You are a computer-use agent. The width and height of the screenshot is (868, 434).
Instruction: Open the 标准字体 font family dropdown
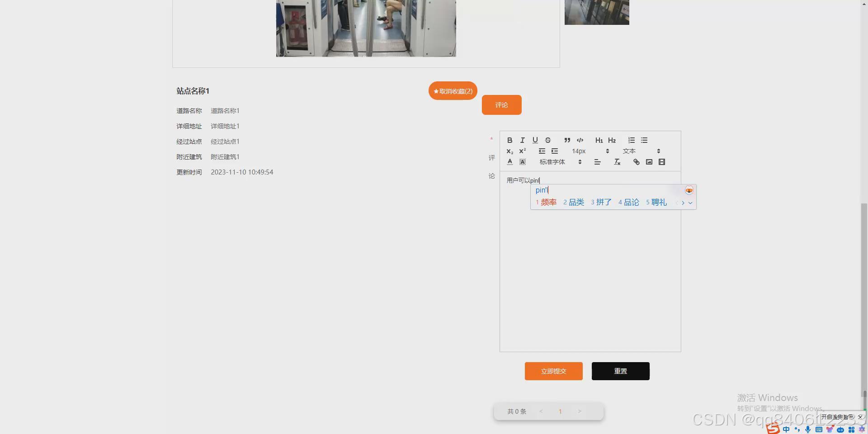click(561, 162)
